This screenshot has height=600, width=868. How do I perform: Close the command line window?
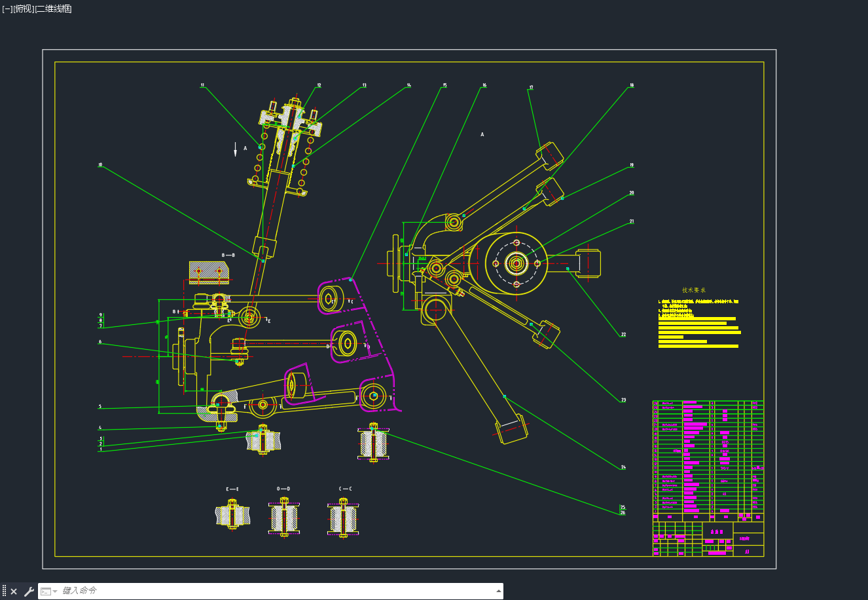[14, 591]
